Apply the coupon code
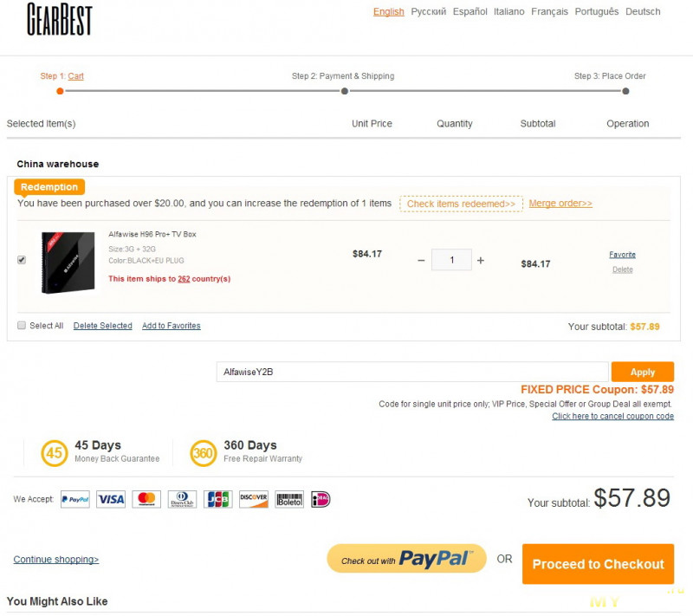The height and width of the screenshot is (616, 693). (x=643, y=372)
